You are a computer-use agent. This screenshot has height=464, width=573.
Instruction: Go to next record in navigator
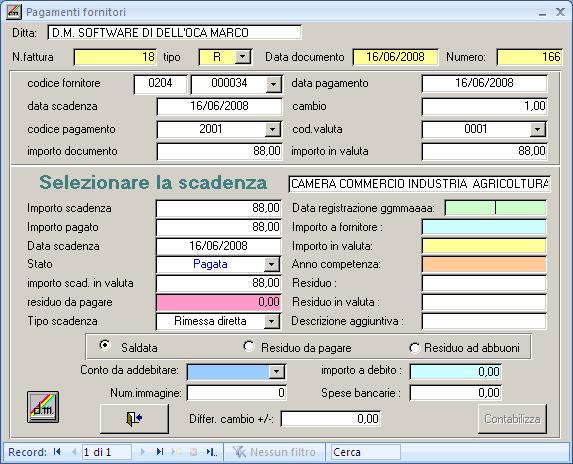[x=142, y=452]
